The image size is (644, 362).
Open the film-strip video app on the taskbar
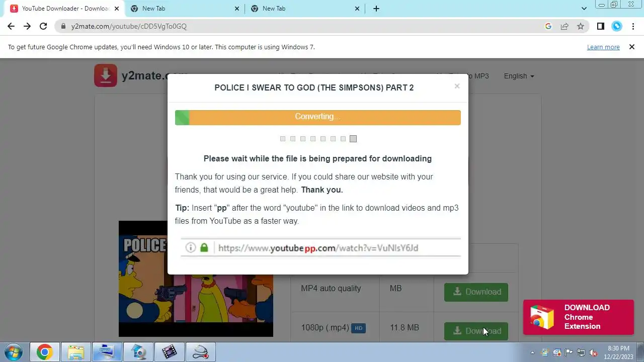(x=169, y=352)
